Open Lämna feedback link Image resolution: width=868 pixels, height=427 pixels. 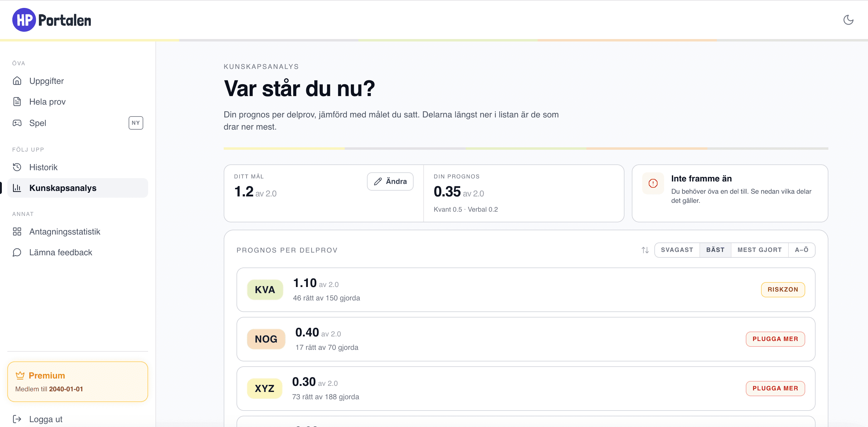[77, 252]
